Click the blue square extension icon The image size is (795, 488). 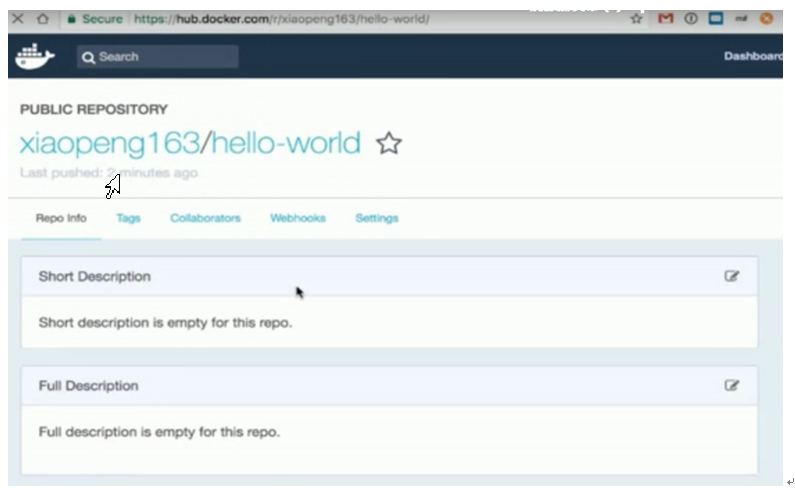(715, 19)
